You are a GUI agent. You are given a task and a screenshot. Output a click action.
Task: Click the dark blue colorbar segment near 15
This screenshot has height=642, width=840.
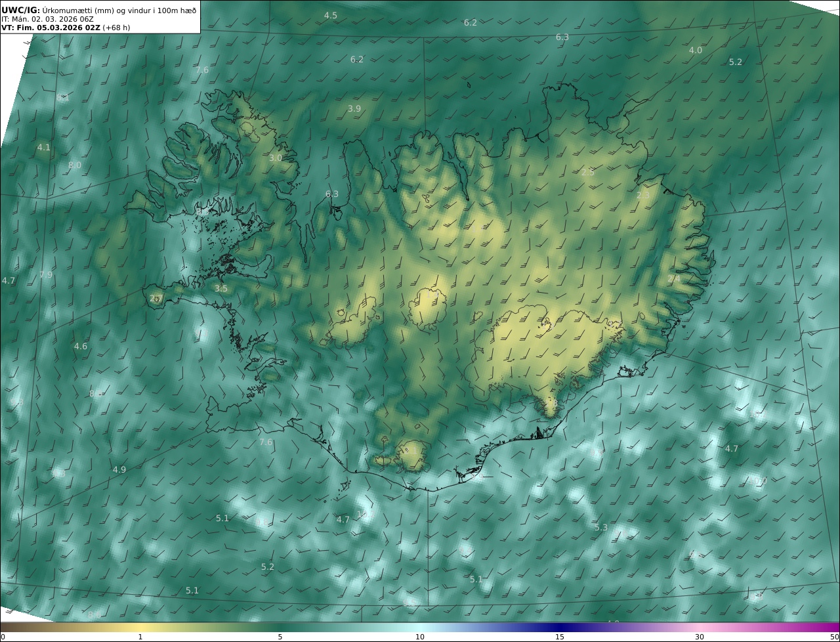click(560, 627)
